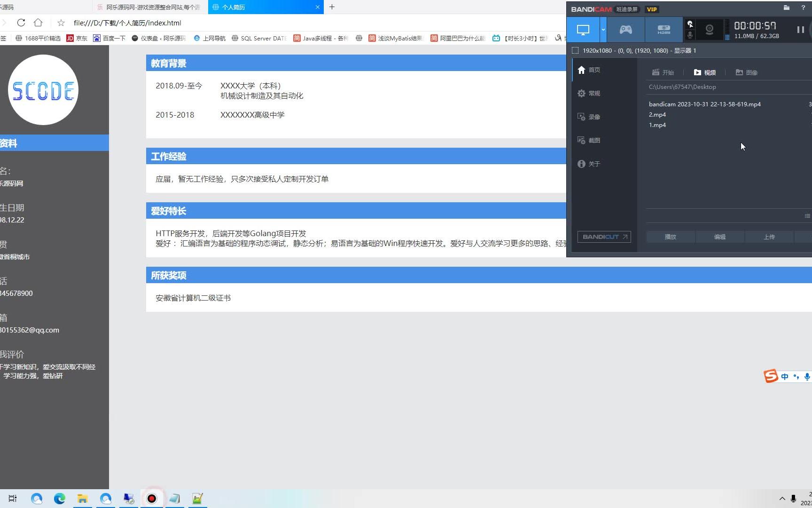Viewport: 812px width, 508px height.
Task: Open the 仪表盘 ‹ 阿乐源码 bookmark
Action: tap(159, 38)
